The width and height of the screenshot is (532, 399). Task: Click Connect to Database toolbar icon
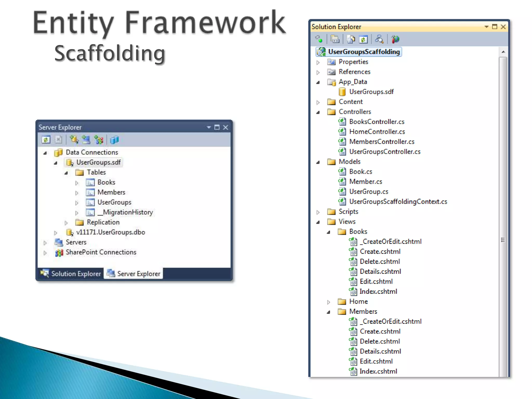pos(74,140)
